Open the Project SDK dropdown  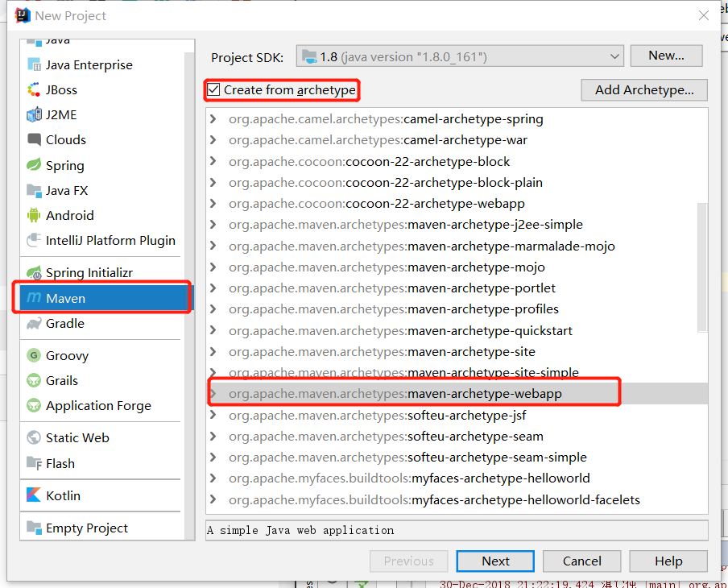[x=460, y=56]
